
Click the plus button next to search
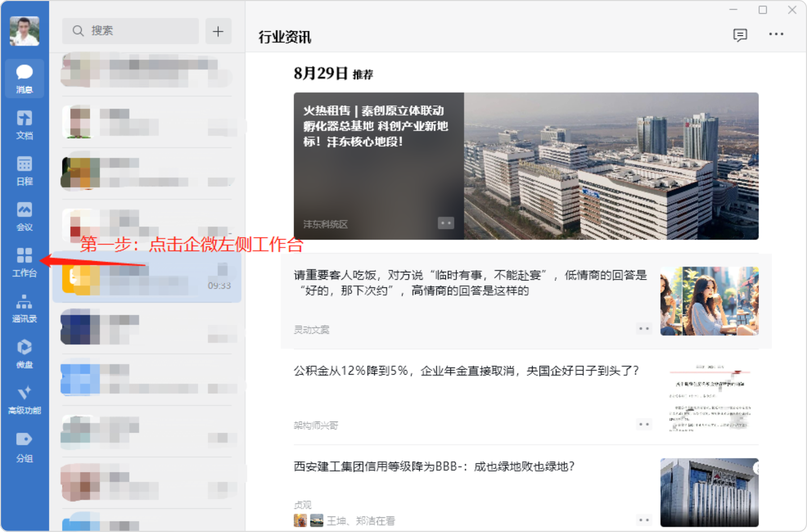[218, 31]
